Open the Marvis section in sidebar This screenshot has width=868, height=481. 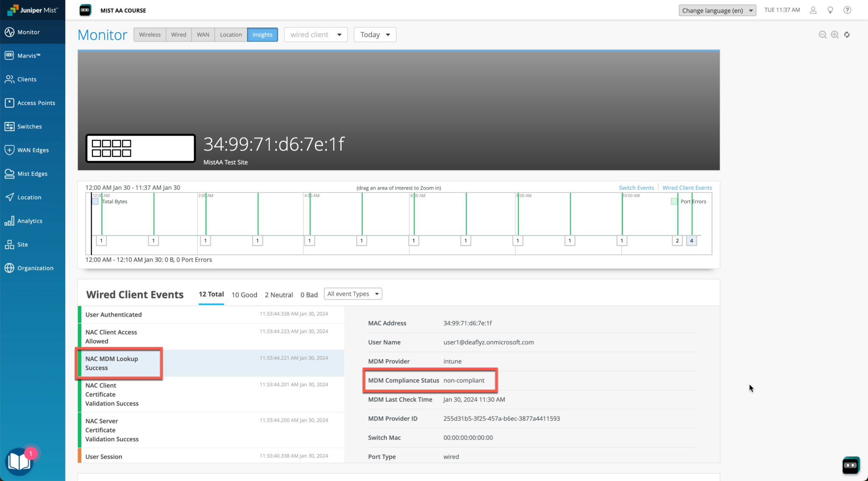pyautogui.click(x=29, y=55)
